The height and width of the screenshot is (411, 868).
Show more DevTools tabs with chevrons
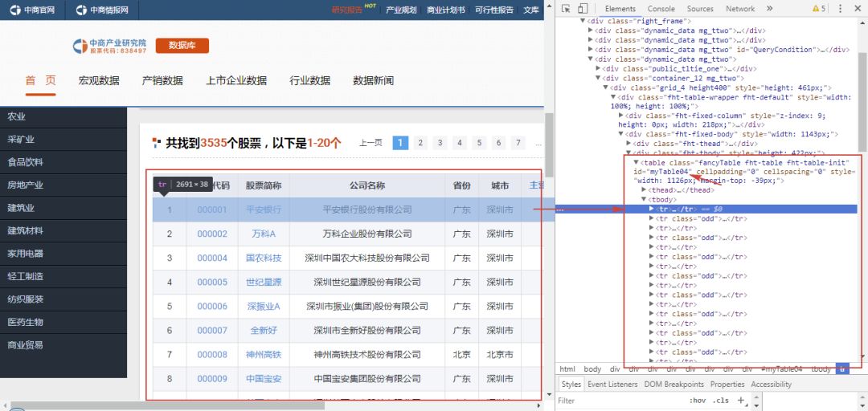pyautogui.click(x=769, y=9)
